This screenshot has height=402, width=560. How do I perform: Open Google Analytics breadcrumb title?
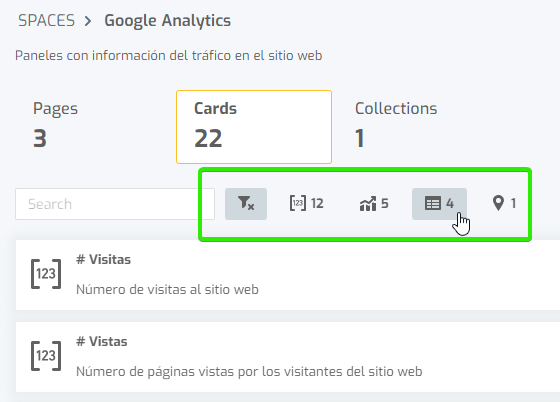pyautogui.click(x=168, y=20)
